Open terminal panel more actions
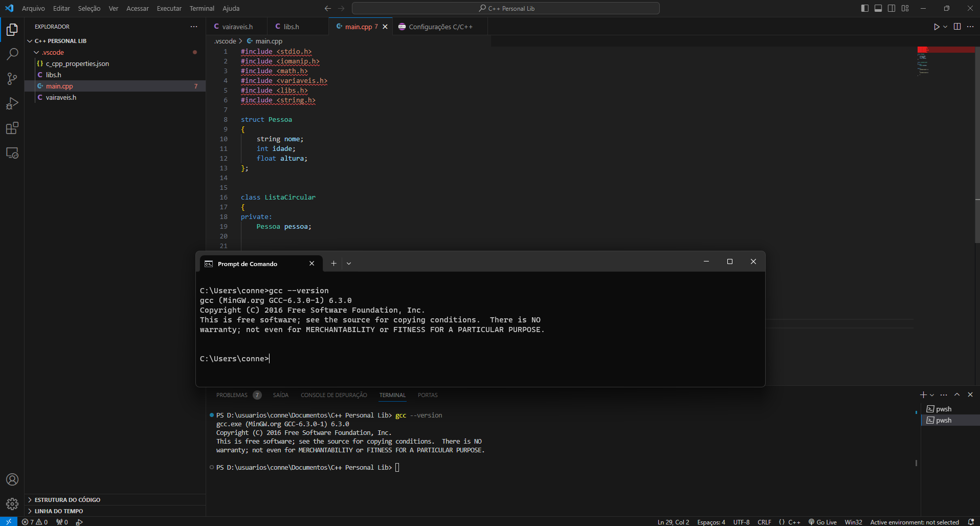 click(x=944, y=394)
